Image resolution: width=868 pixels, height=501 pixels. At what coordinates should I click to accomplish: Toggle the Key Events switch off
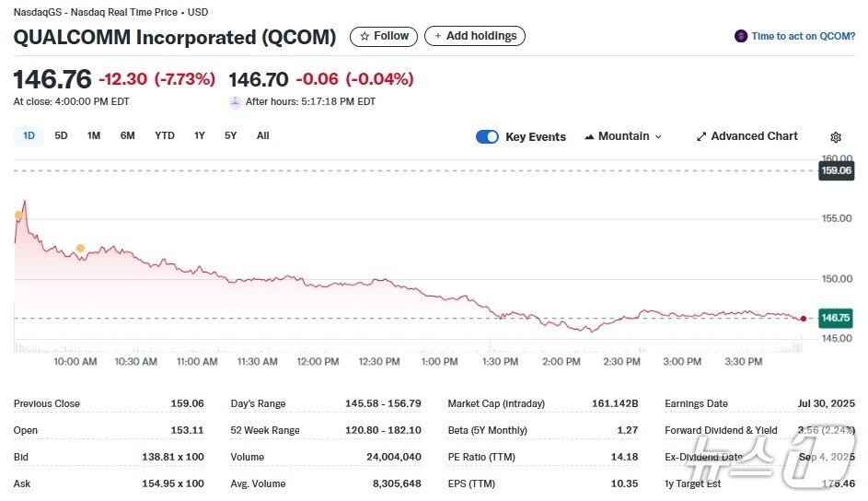[x=487, y=136]
